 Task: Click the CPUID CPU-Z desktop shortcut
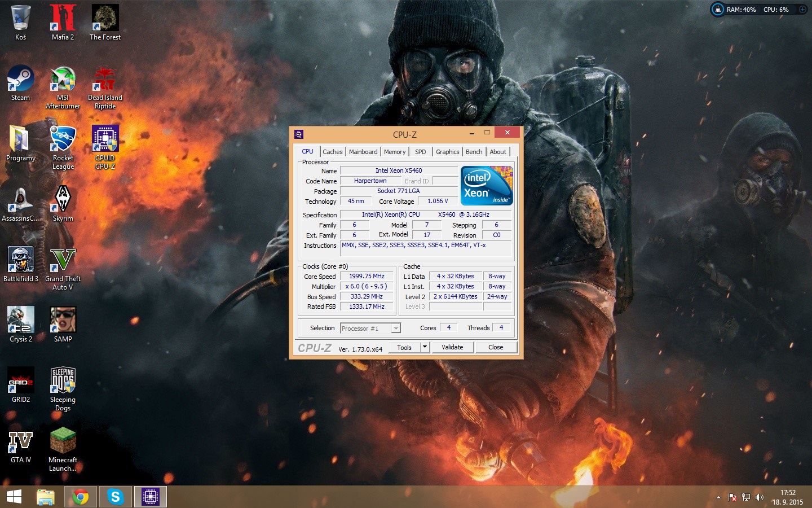point(105,140)
